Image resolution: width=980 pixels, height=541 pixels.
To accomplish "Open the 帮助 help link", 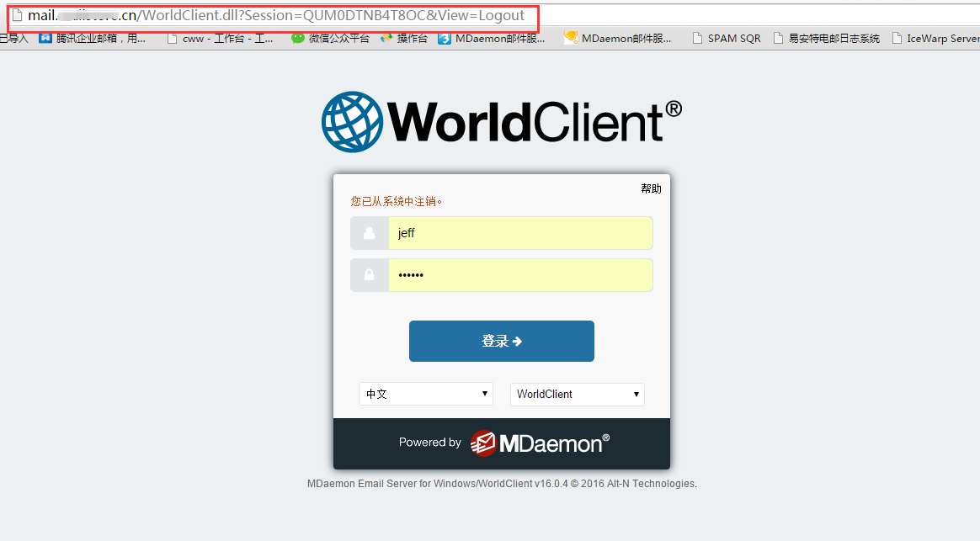I will [651, 188].
